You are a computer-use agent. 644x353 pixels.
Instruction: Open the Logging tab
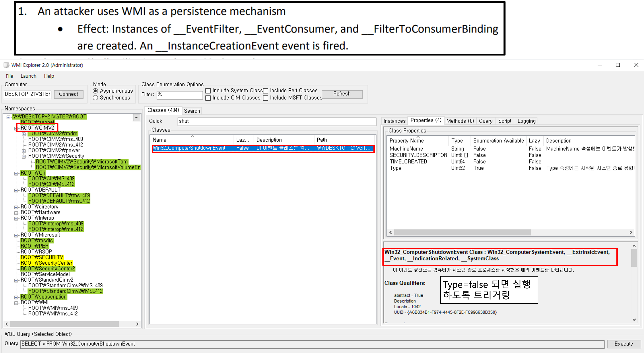[x=526, y=121]
